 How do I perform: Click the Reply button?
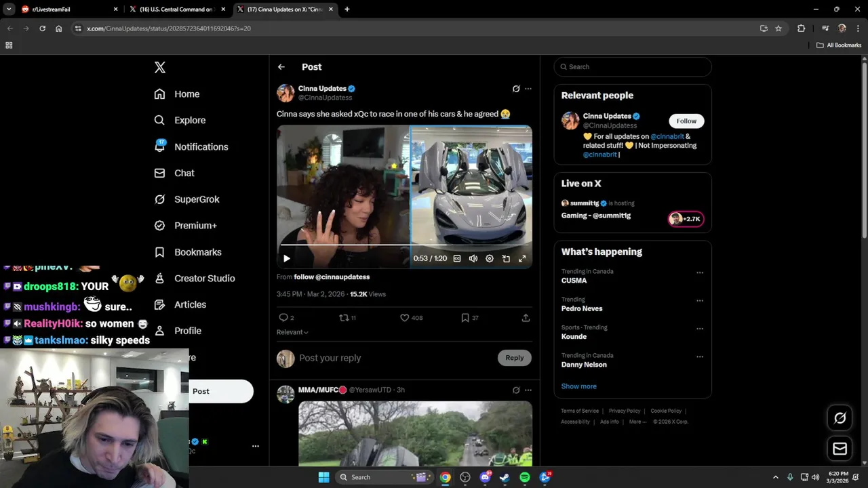(515, 358)
